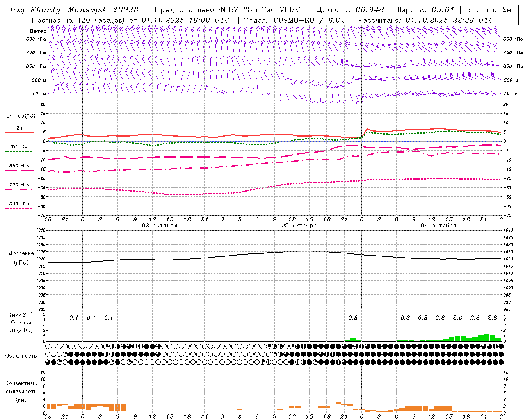Click the 'Долгота: 60.948' longitude value

click(x=350, y=10)
